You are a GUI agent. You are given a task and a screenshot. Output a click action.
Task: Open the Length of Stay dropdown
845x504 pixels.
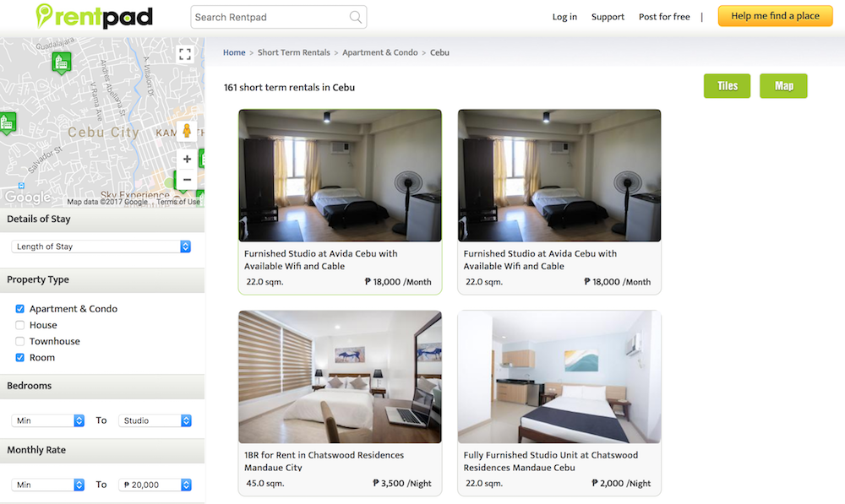click(101, 247)
